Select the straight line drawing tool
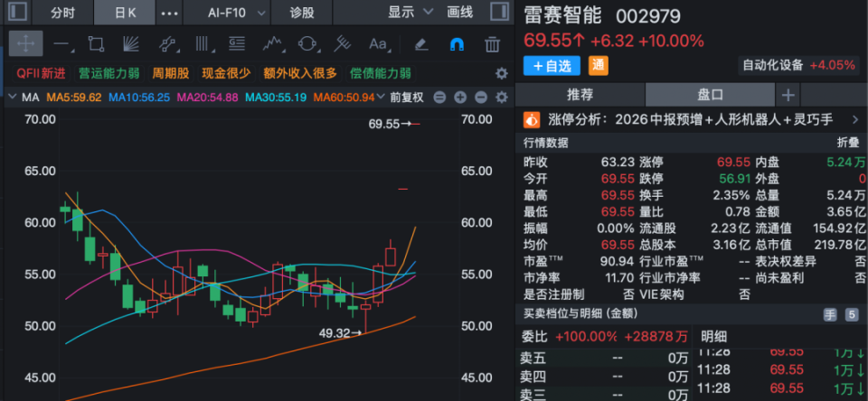The image size is (868, 401). pos(61,43)
